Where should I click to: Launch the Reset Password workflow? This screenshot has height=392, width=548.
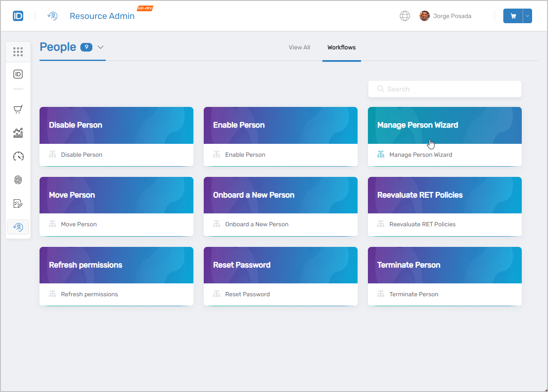pyautogui.click(x=280, y=276)
